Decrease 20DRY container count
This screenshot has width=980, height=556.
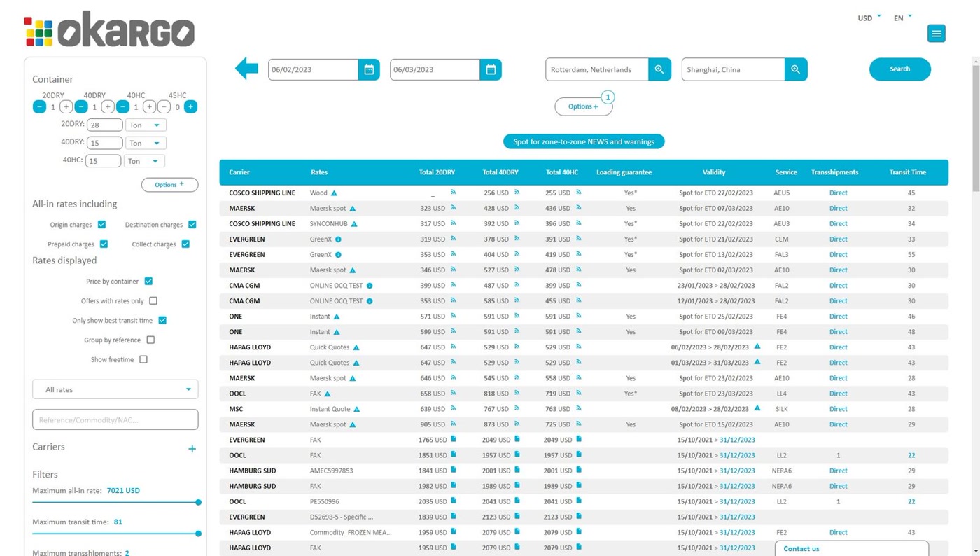39,106
